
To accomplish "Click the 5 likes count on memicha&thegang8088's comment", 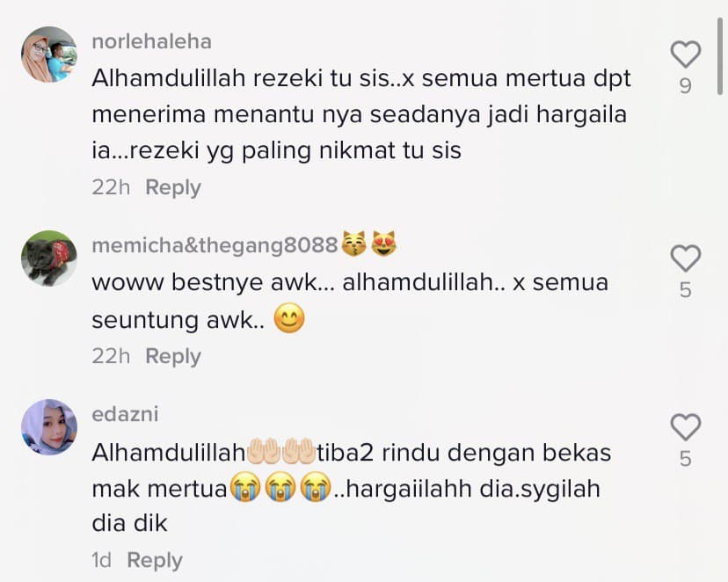I will pos(685,290).
